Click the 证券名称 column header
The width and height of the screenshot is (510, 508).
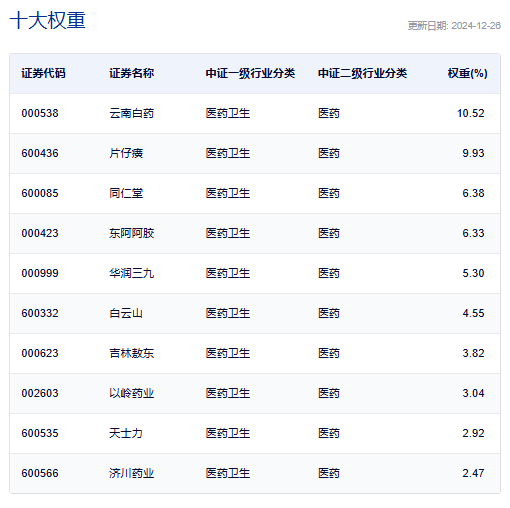pos(132,73)
